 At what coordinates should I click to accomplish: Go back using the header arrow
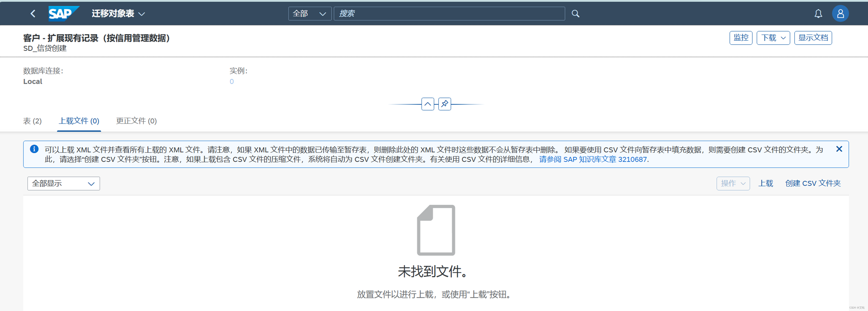tap(33, 14)
